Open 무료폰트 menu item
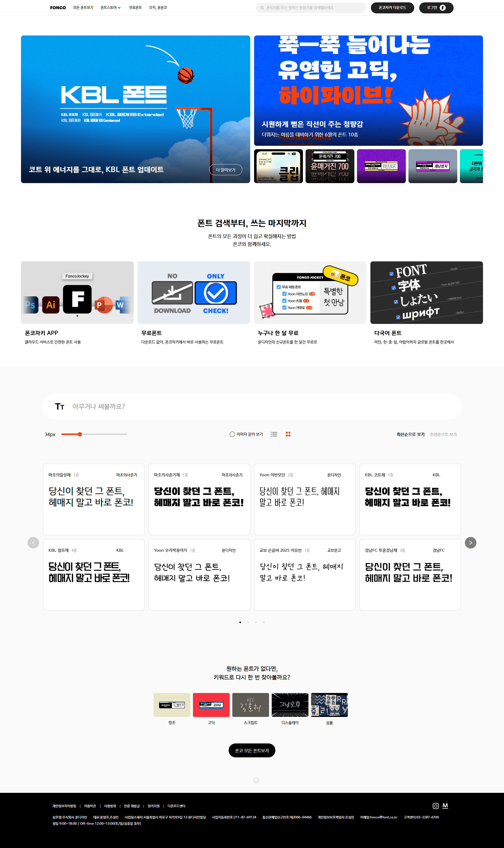 (135, 7)
